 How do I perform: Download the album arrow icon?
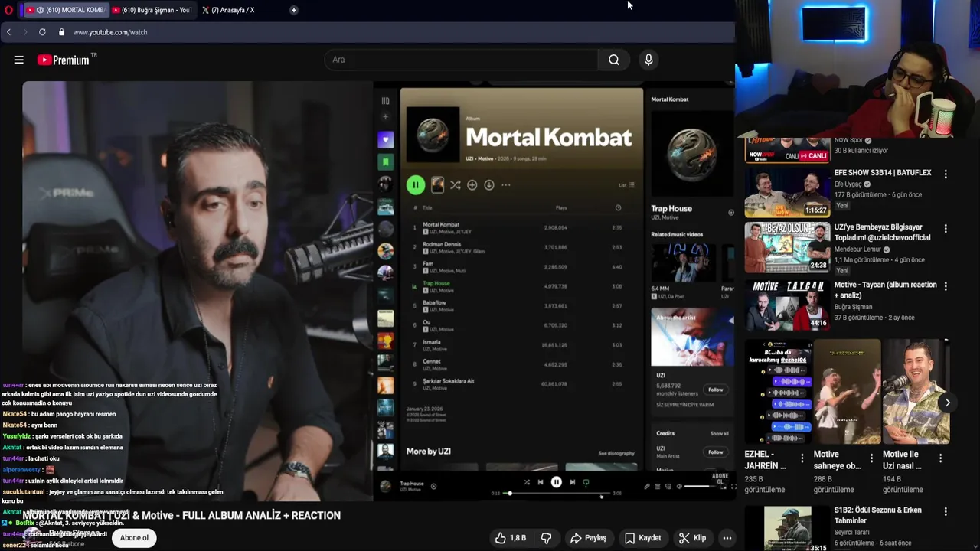click(x=489, y=185)
